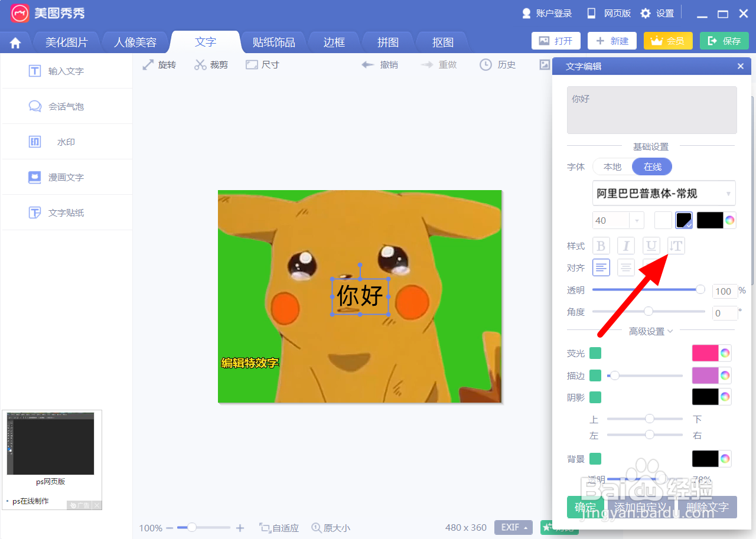Viewport: 756px width, 539px height.
Task: Click the 你好 text input box
Action: pyautogui.click(x=652, y=110)
